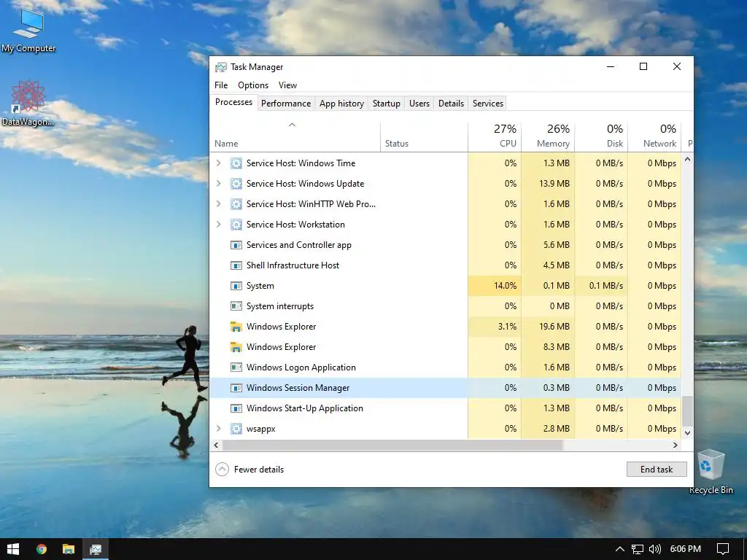Switch to the Performance tab
The image size is (747, 560).
286,104
